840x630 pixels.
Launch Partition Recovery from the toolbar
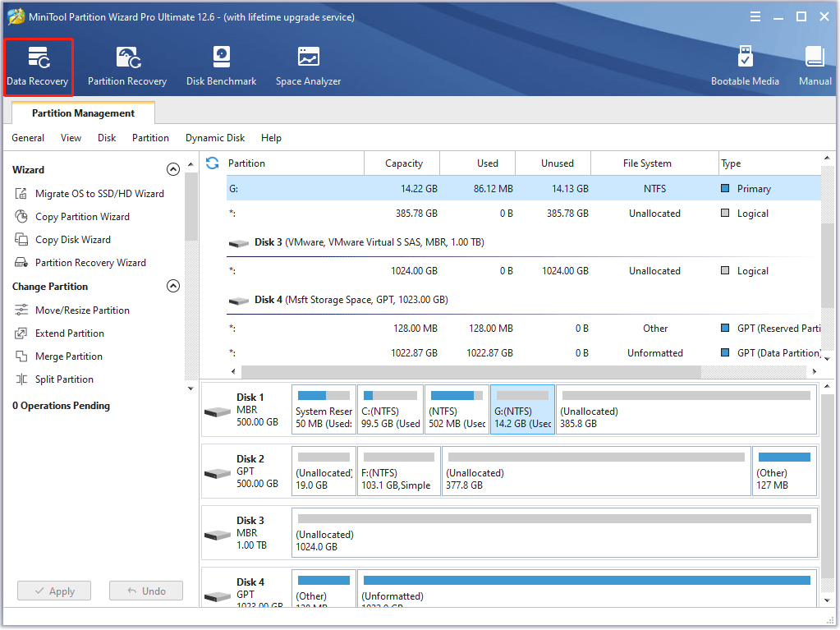[127, 67]
